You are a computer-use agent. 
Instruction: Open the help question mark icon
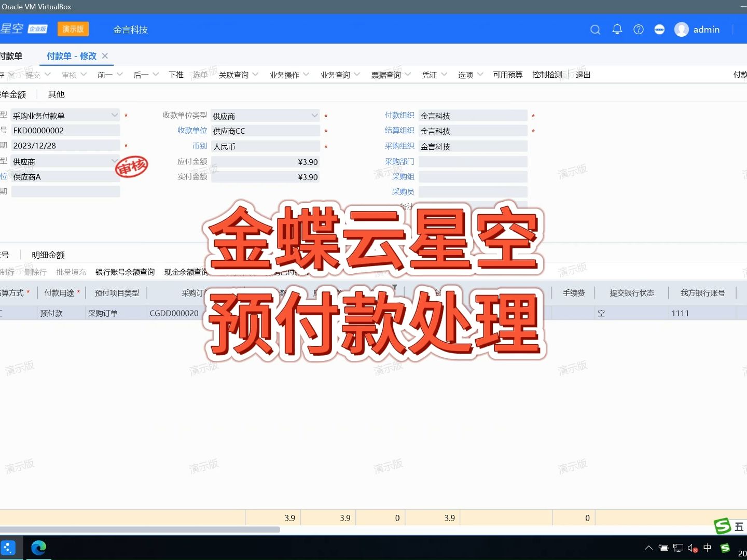(639, 30)
